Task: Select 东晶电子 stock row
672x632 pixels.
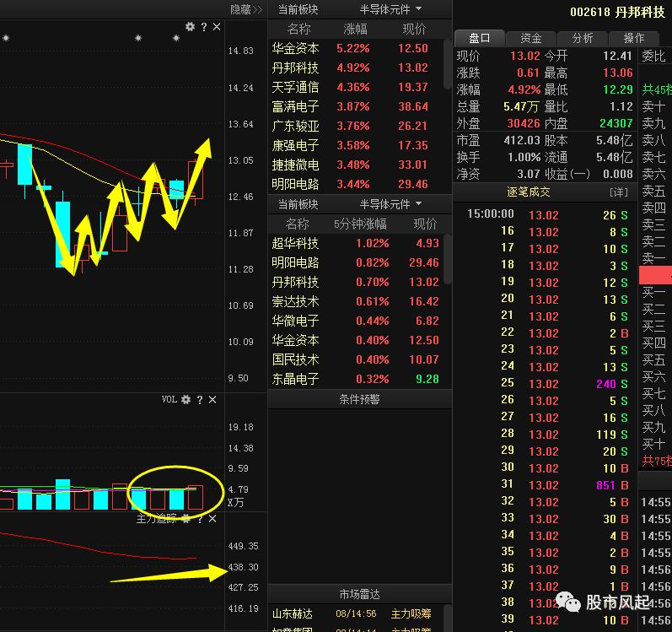Action: tap(356, 379)
